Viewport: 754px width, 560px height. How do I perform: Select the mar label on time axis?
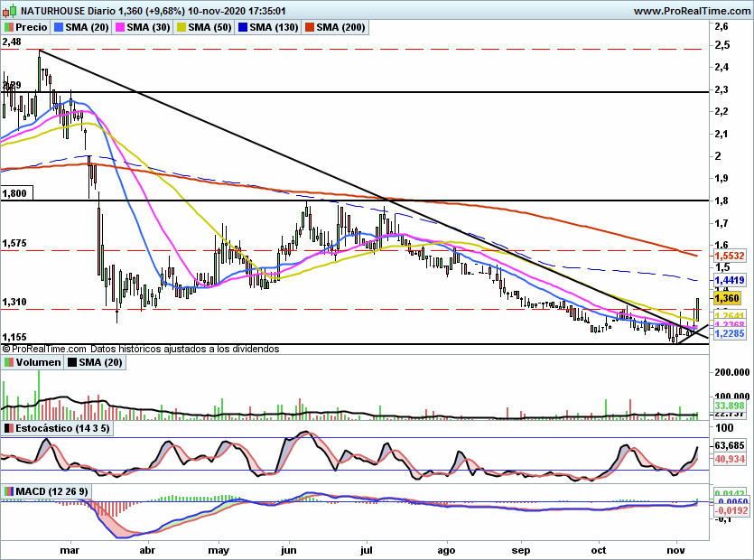[x=70, y=550]
